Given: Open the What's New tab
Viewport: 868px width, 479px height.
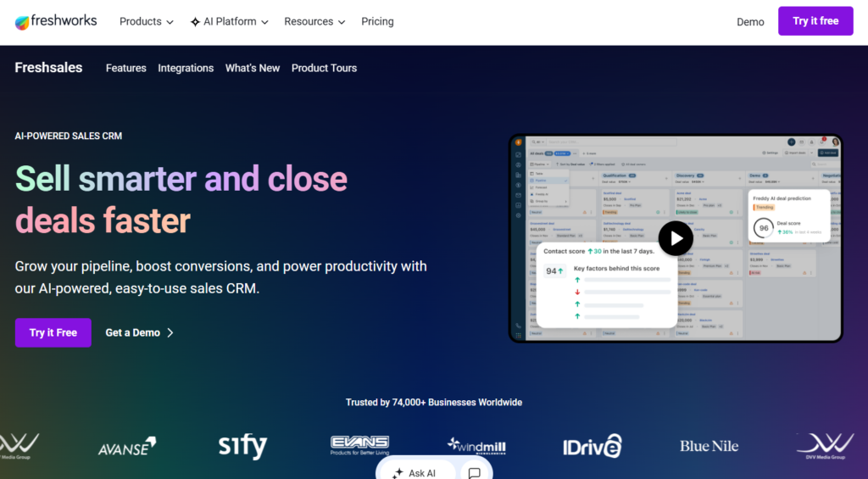Looking at the screenshot, I should [253, 68].
